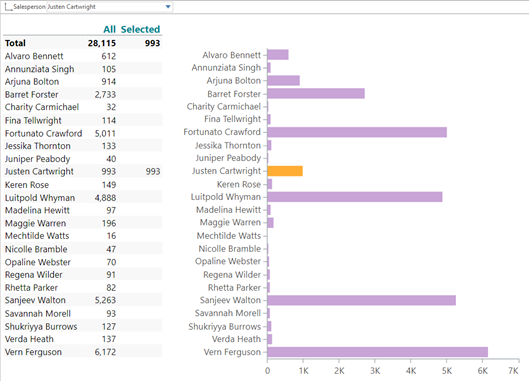Click the Fortunato Crawford bar

[357, 132]
